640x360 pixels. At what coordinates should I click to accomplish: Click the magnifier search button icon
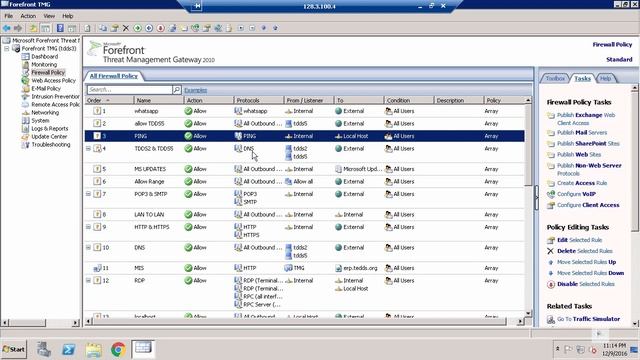click(177, 89)
